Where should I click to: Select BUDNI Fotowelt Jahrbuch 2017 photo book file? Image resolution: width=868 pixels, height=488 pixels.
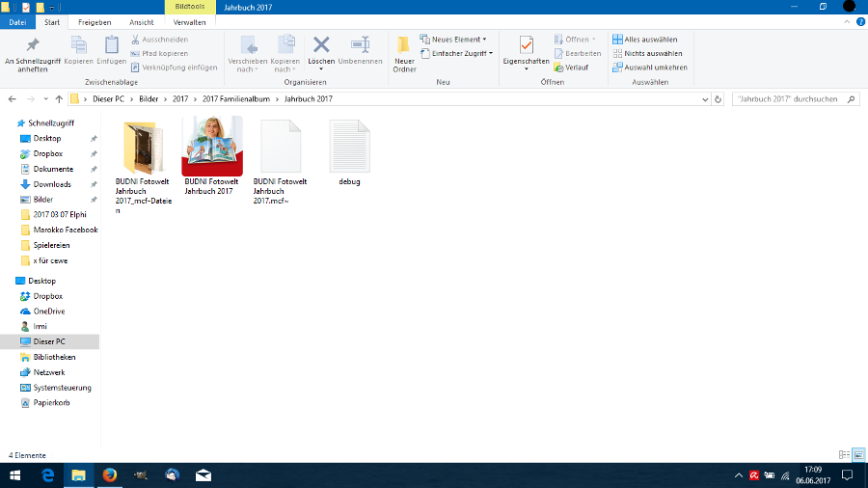tap(212, 156)
